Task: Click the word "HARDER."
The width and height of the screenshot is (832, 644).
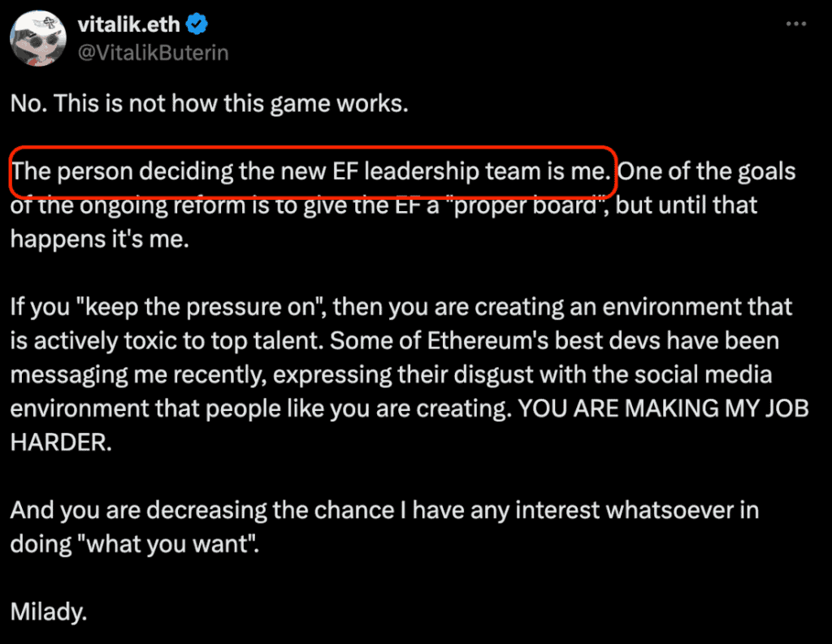Action: pyautogui.click(x=61, y=443)
